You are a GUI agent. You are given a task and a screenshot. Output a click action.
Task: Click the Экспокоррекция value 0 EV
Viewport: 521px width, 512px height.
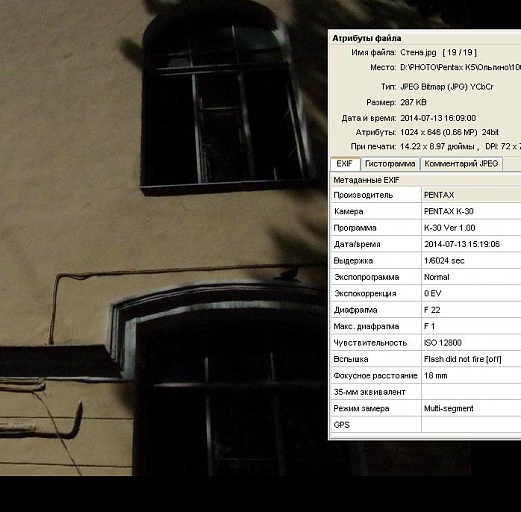(433, 293)
